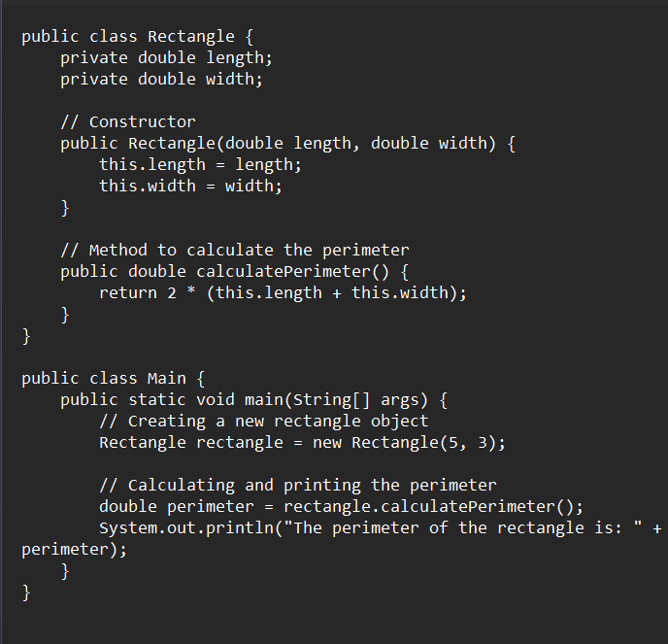The width and height of the screenshot is (668, 644).
Task: Click the static void main signature line
Action: coord(254,400)
